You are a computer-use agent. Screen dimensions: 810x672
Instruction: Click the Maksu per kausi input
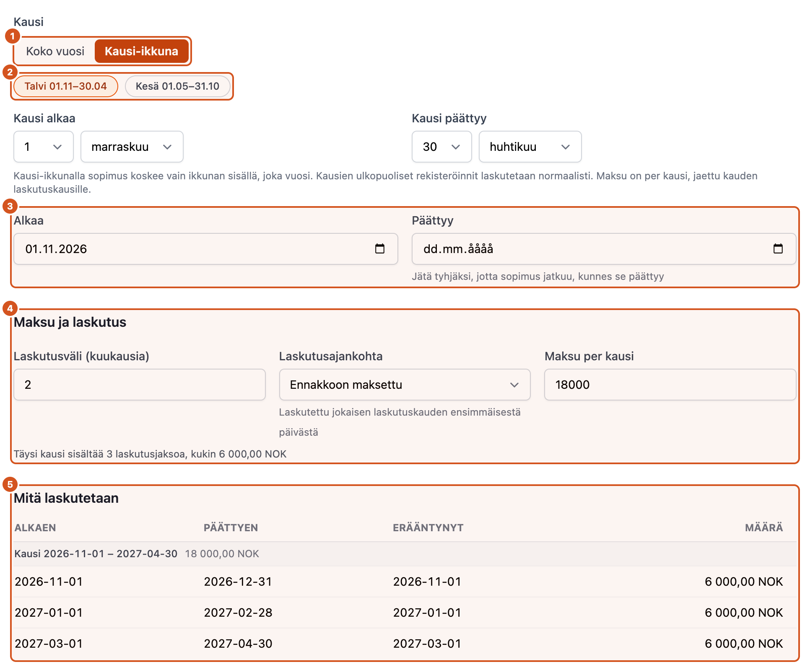[x=670, y=385]
